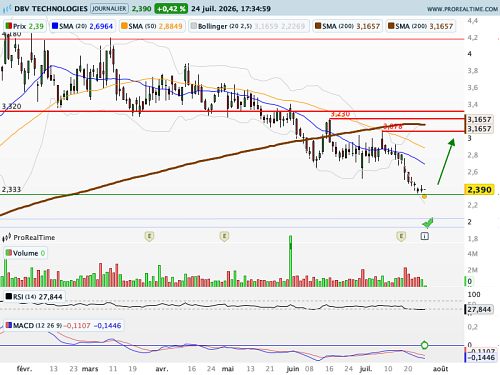Open the MACD (12 26 9) indicator label

tap(63, 325)
